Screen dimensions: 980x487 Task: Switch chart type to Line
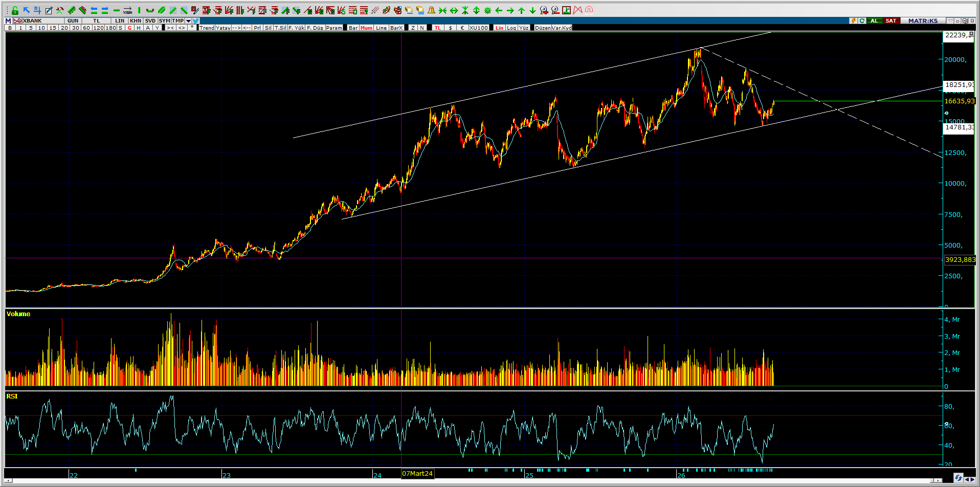coord(381,28)
